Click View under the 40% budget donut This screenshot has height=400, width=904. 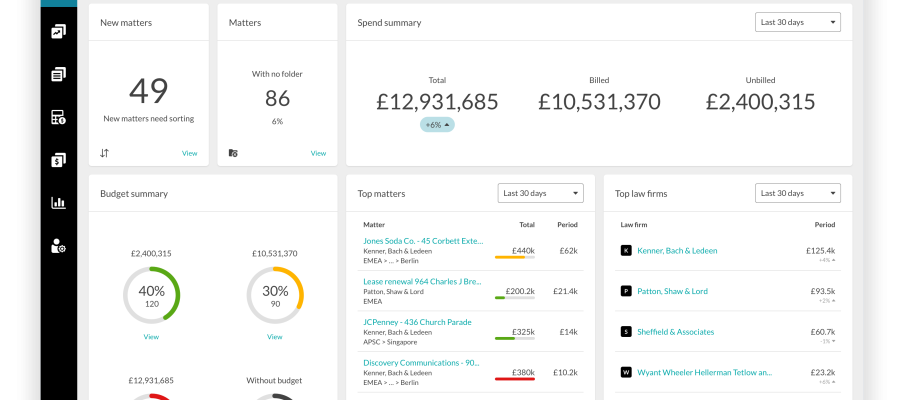152,337
